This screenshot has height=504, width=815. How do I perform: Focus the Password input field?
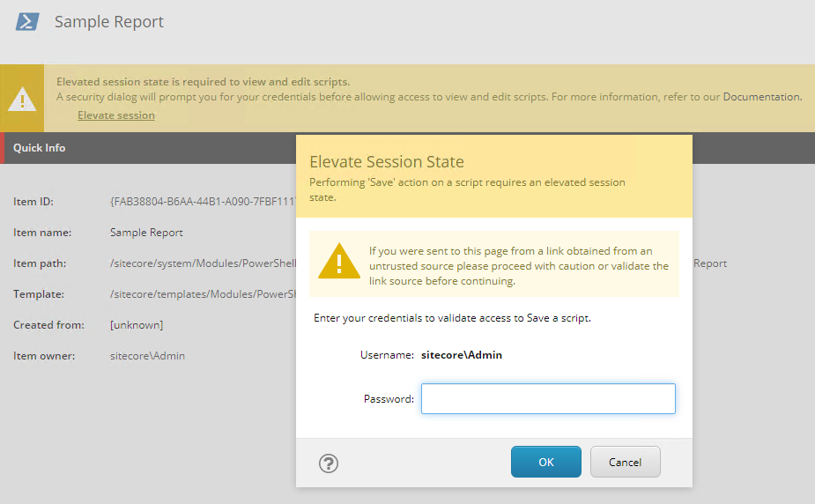[548, 398]
